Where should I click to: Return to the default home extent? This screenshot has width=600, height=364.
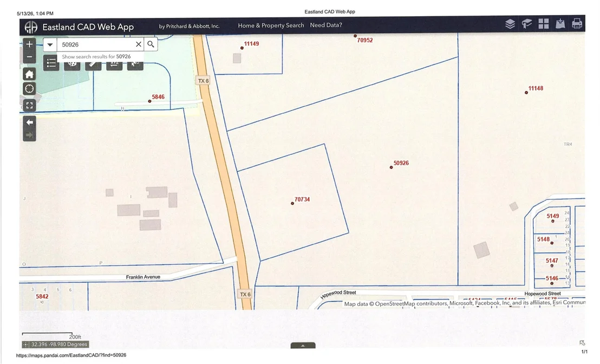(29, 74)
